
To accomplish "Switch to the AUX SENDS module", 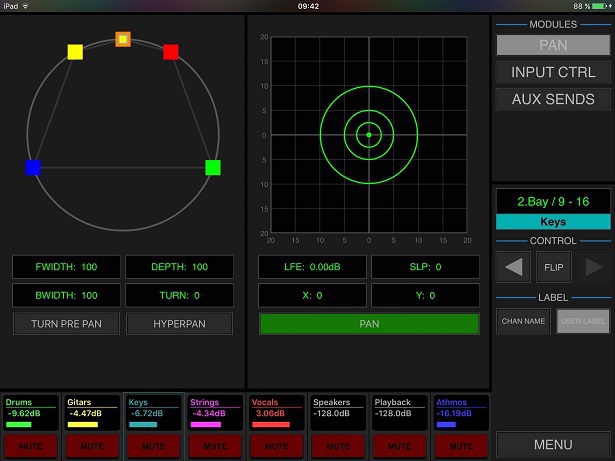I will pos(553,99).
